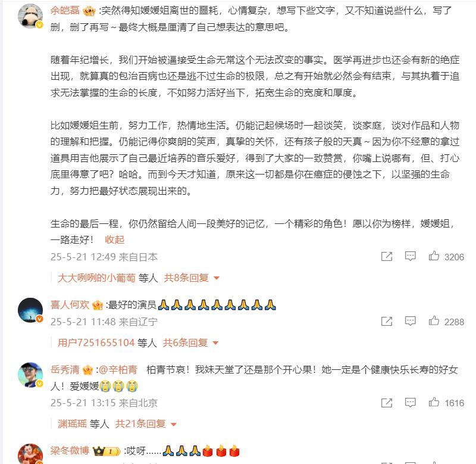Image resolution: width=476 pixels, height=464 pixels.
Task: Expand 共6条回复 replies list
Action: [x=190, y=342]
